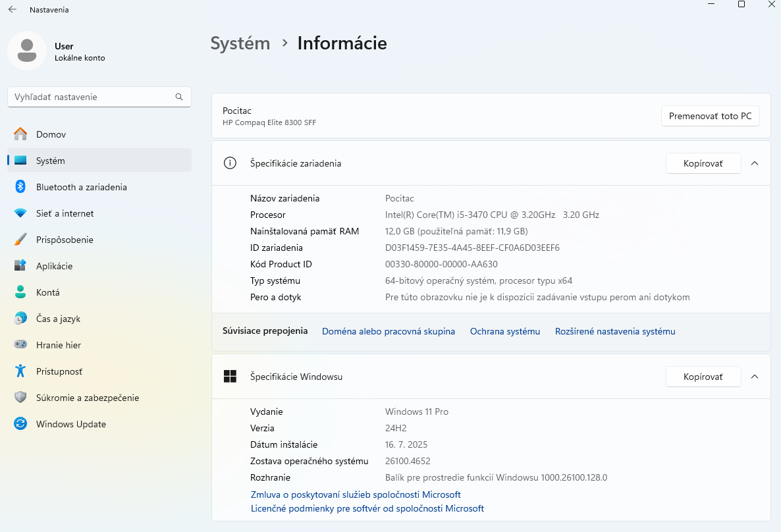Click the back arrow icon
This screenshot has height=532, width=781.
(x=13, y=9)
